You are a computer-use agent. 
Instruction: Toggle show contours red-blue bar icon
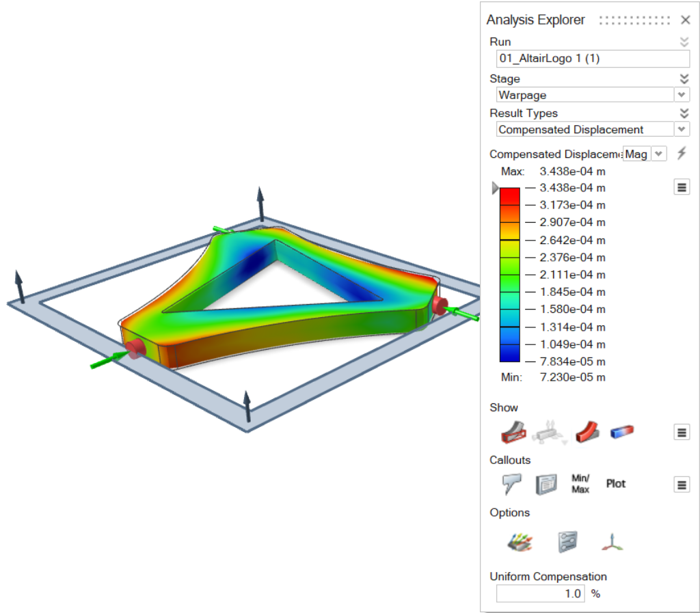(622, 432)
